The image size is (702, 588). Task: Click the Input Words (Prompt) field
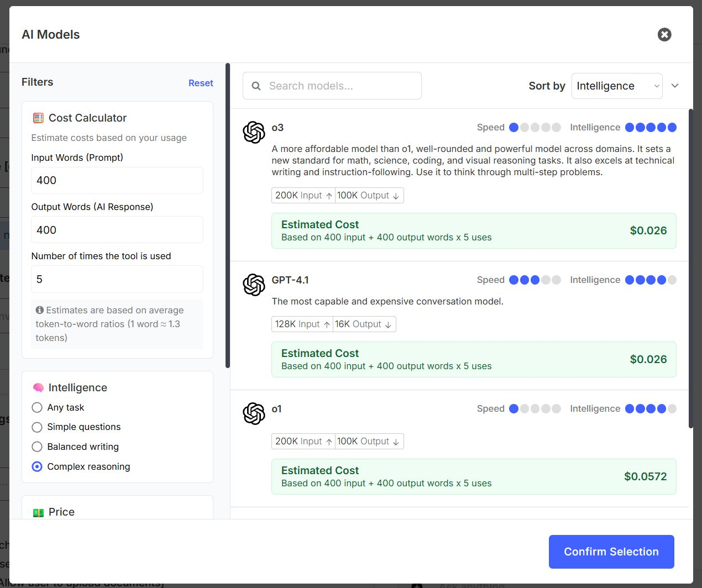pos(117,180)
